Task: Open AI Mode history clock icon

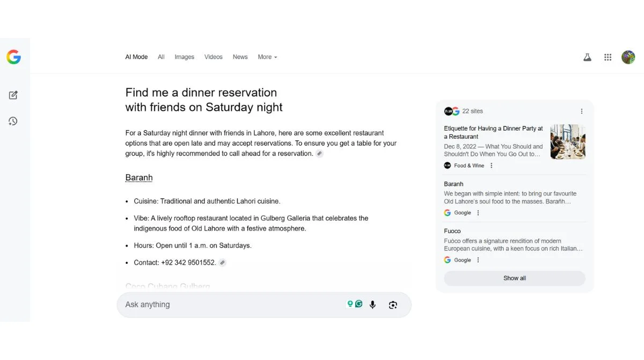Action: pos(13,121)
